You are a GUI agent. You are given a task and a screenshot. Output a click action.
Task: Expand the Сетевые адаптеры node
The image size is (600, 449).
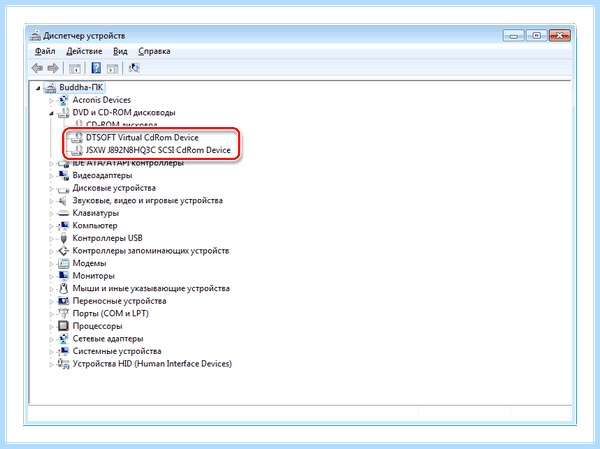click(51, 340)
